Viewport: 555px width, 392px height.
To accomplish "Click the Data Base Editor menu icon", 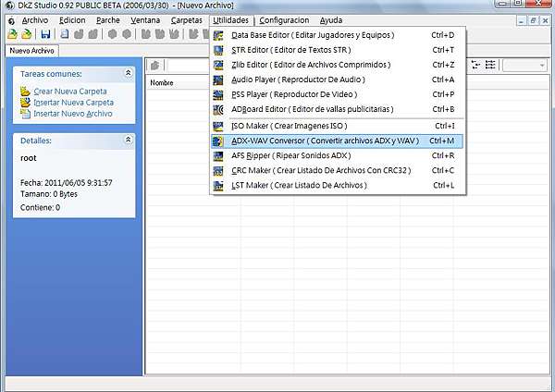I will coord(218,35).
